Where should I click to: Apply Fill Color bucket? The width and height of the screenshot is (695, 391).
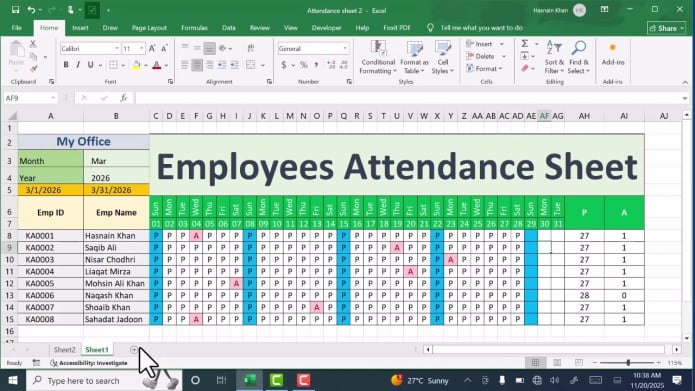137,65
